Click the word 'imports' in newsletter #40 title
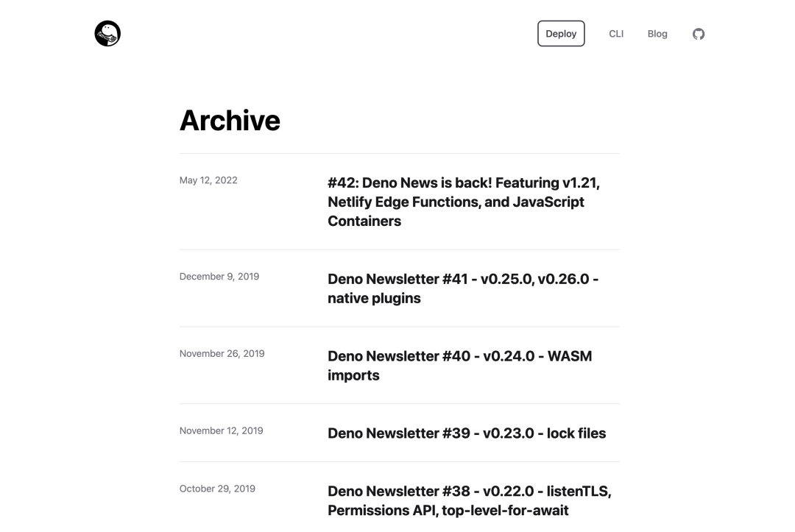Screen dimensions: 795x532 coord(353,375)
